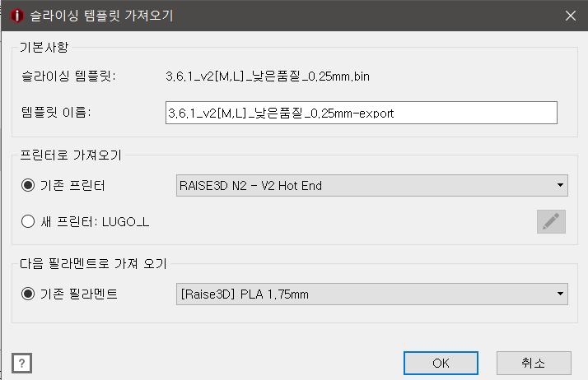Click the pencil edit icon for new printer

pyautogui.click(x=551, y=221)
